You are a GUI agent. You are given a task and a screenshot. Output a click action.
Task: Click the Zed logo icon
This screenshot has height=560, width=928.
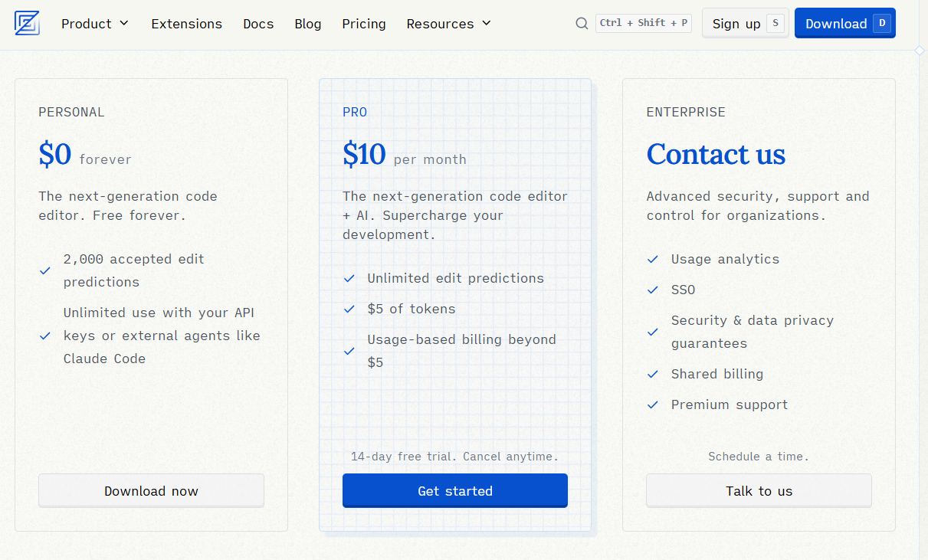[27, 24]
